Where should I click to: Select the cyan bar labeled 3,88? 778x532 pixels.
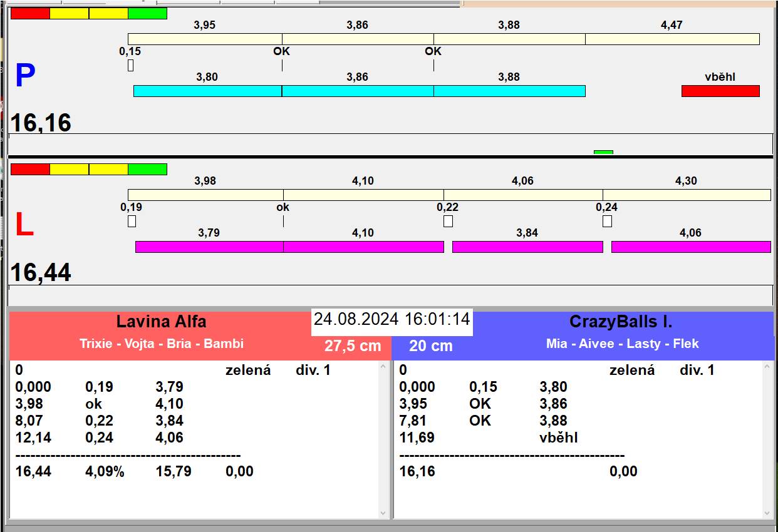[x=509, y=91]
